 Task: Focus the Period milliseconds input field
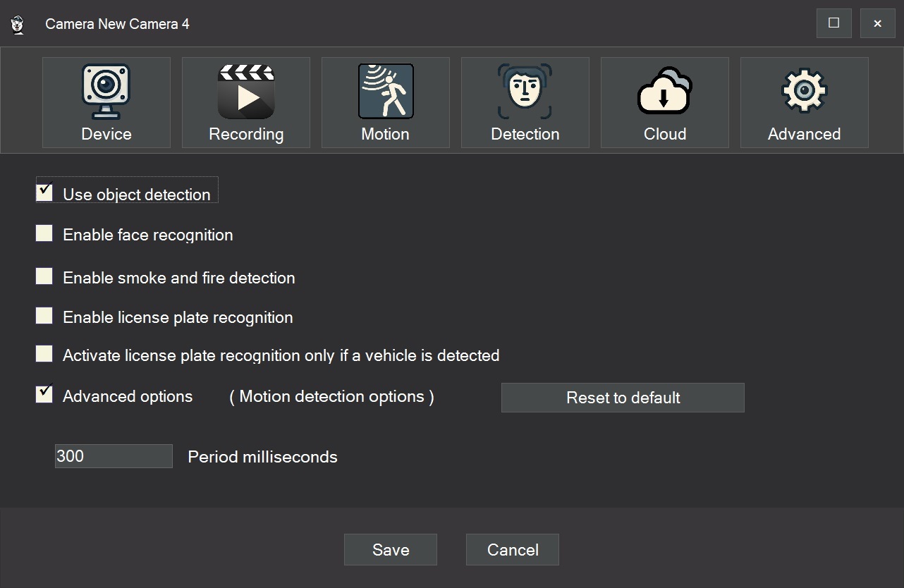click(114, 456)
